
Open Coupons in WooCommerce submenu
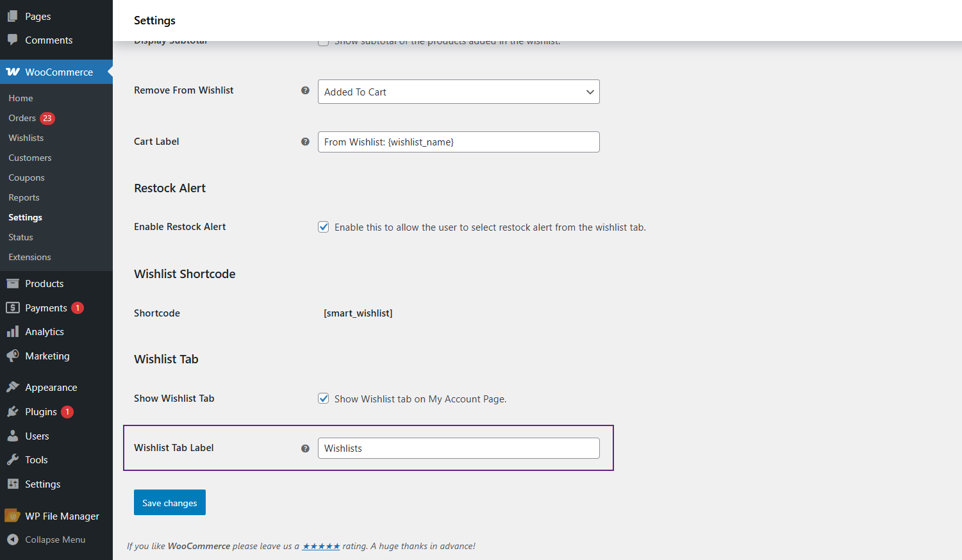click(x=26, y=177)
